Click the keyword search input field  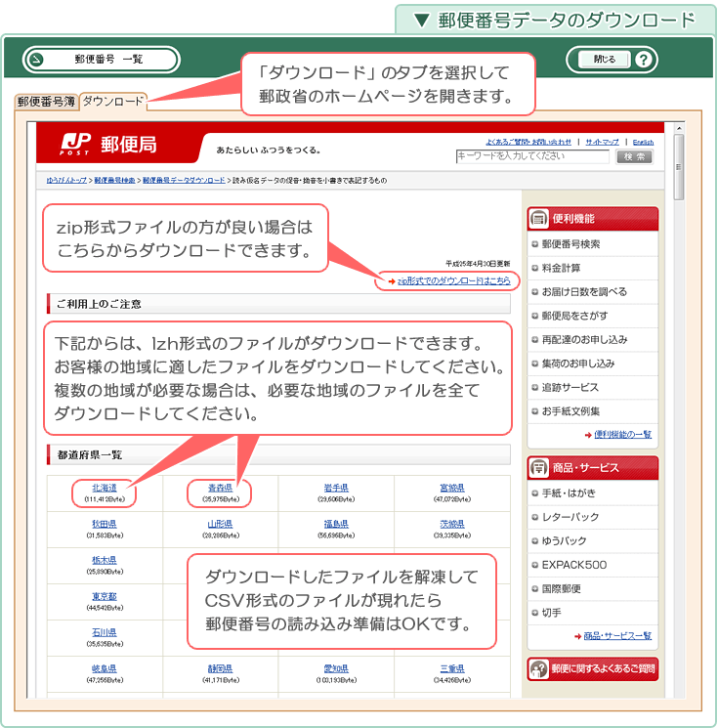pos(532,156)
